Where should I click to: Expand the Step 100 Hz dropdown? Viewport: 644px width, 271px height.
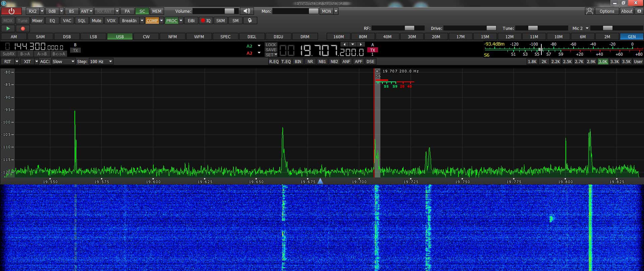pos(101,61)
